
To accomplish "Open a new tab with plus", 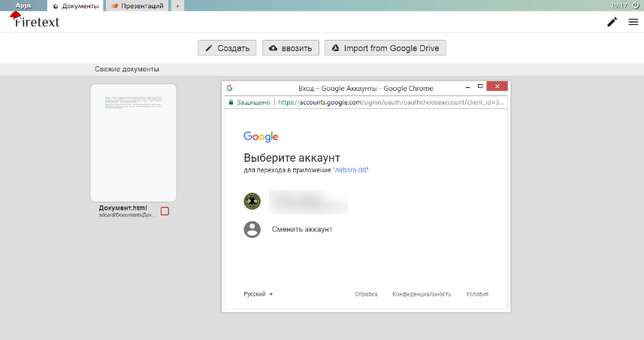I will click(x=177, y=6).
